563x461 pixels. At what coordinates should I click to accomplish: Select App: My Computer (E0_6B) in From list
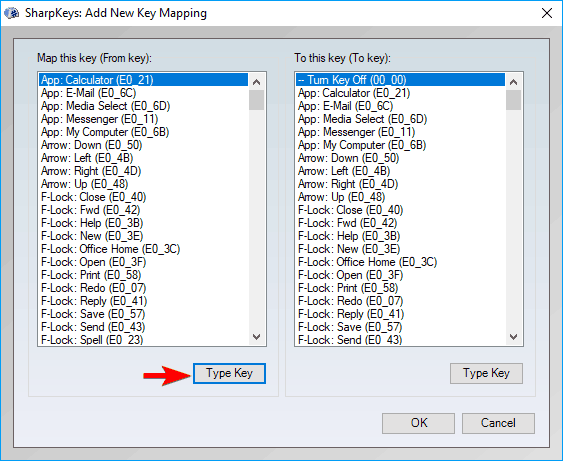(x=144, y=132)
